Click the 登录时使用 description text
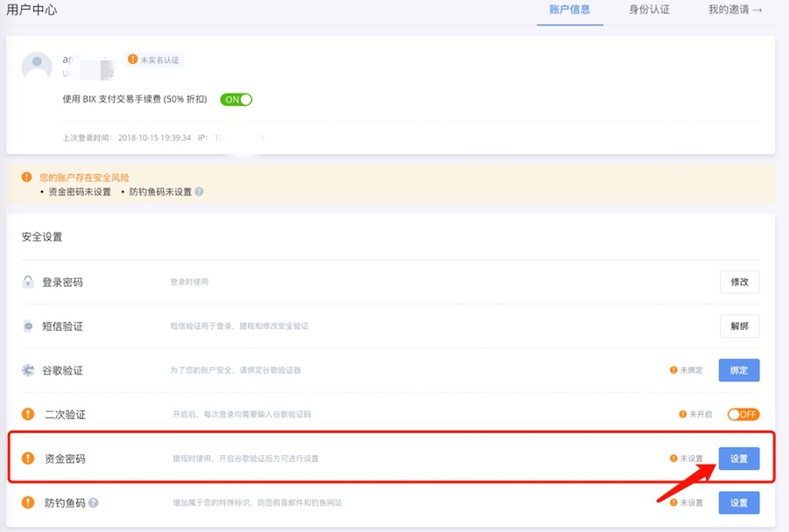Viewport: 789px width, 532px height. click(189, 282)
